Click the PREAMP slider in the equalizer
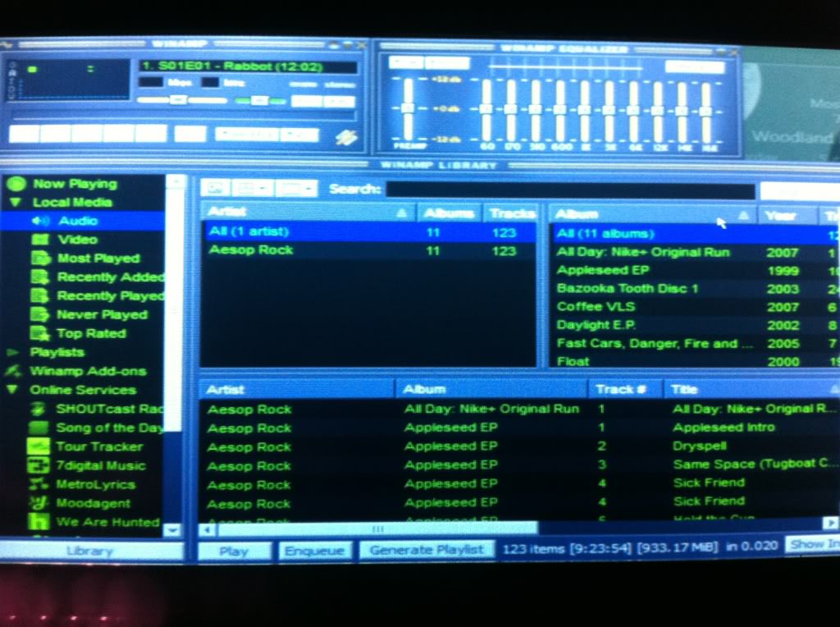The height and width of the screenshot is (627, 840). 408,109
